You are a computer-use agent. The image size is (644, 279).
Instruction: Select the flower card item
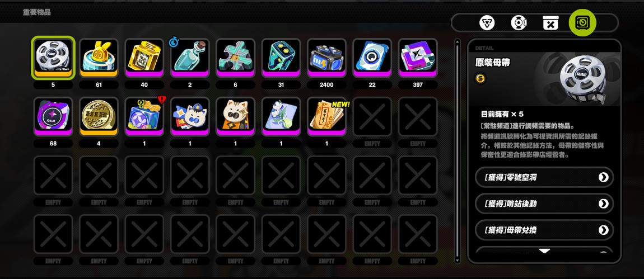click(x=281, y=116)
